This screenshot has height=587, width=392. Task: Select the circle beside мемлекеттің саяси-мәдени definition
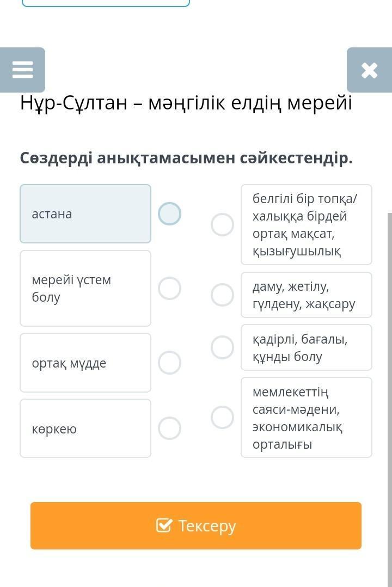tap(222, 418)
